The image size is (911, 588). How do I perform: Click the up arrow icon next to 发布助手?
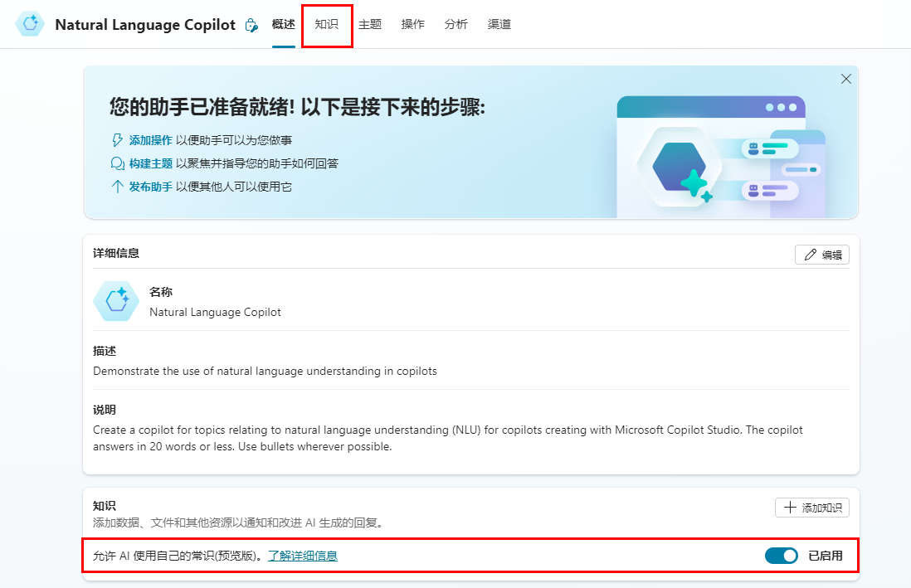click(117, 187)
